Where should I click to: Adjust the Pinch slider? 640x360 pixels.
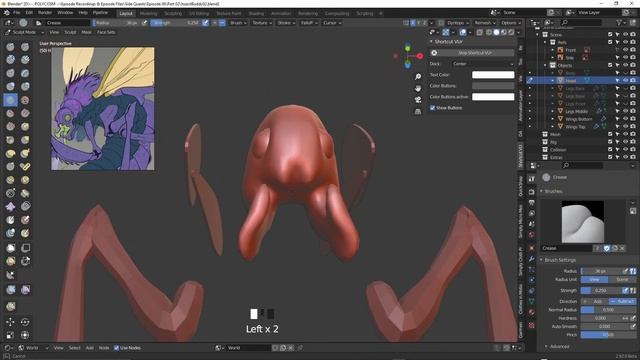point(608,335)
